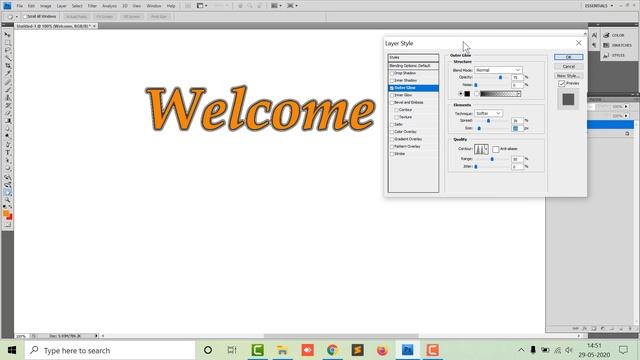Enable the Drop Shadow checkbox
Image resolution: width=640 pixels, height=360 pixels.
pos(392,73)
